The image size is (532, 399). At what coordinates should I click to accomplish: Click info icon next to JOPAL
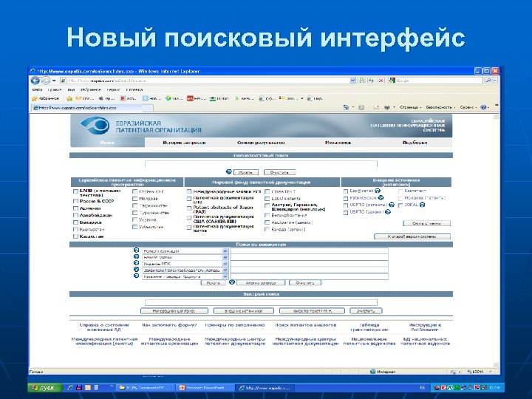point(422,205)
